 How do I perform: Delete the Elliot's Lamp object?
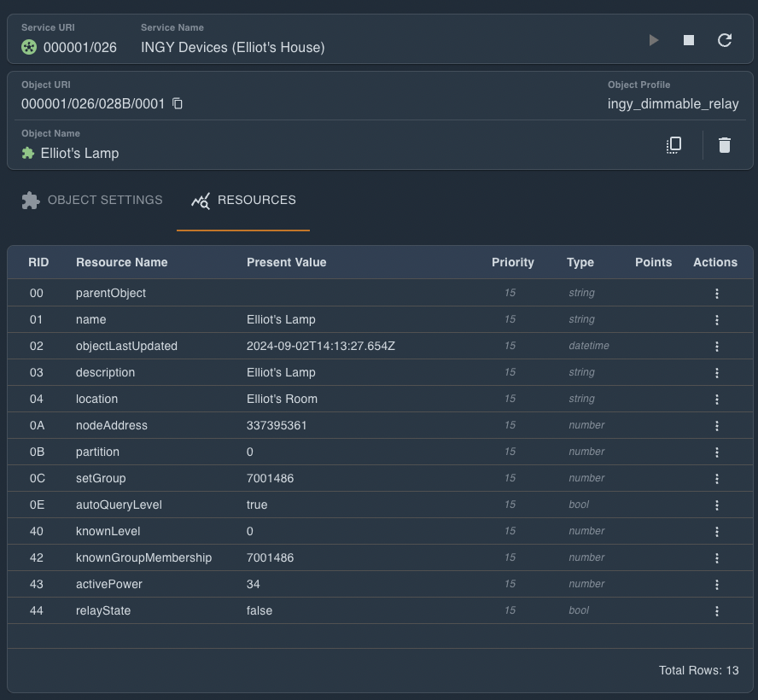pyautogui.click(x=725, y=145)
